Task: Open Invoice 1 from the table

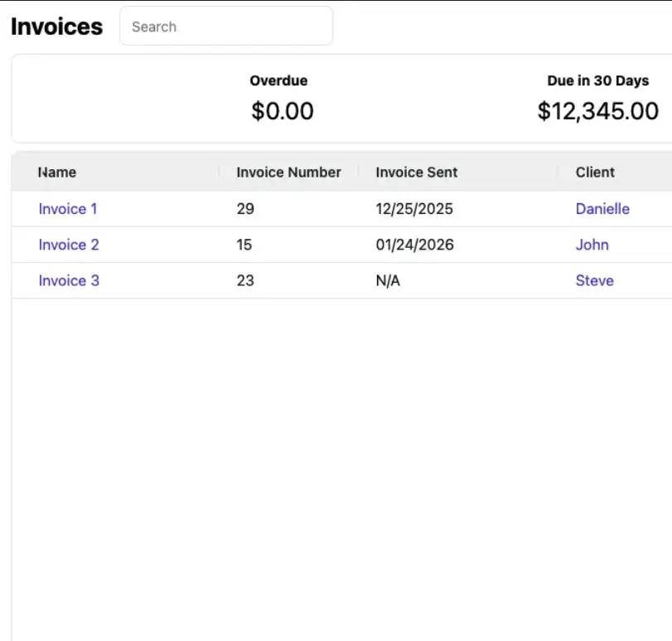Action: pyautogui.click(x=67, y=209)
